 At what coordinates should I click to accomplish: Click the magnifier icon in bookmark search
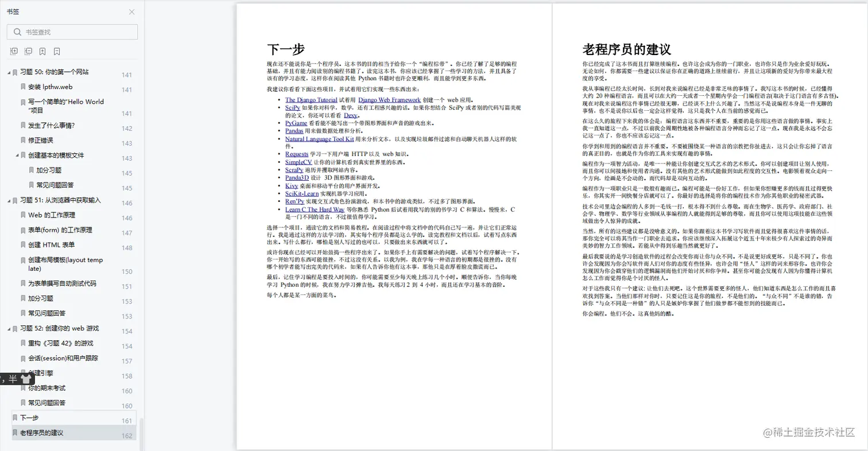click(16, 32)
